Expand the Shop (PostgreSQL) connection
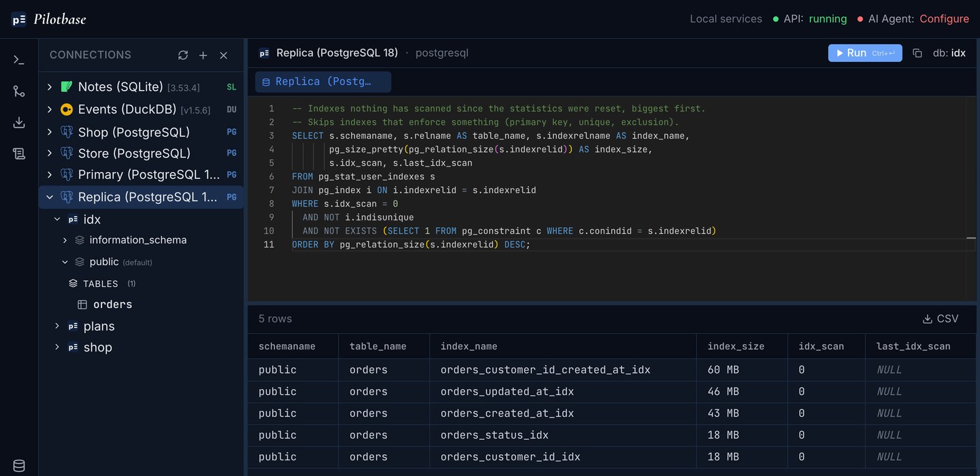980x476 pixels. point(50,132)
